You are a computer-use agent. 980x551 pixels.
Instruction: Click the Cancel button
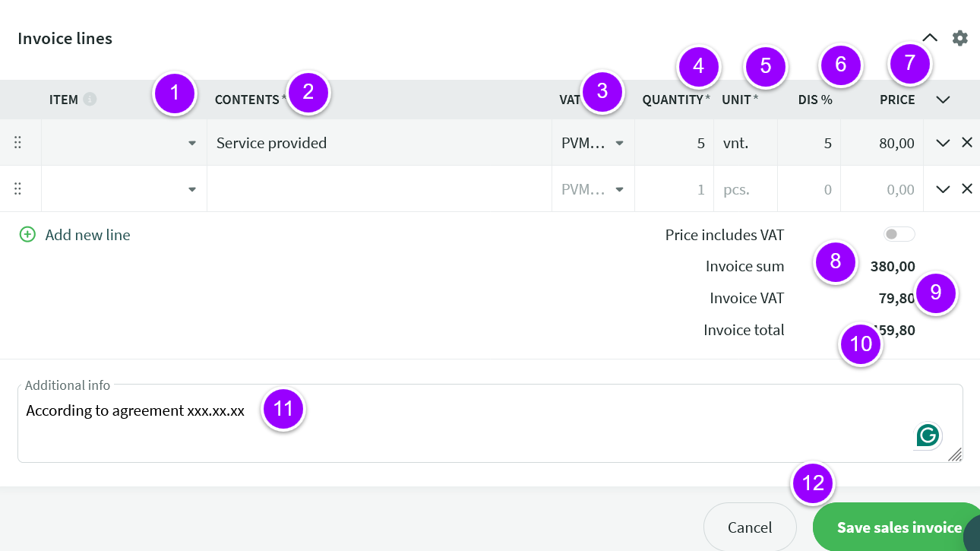tap(750, 527)
